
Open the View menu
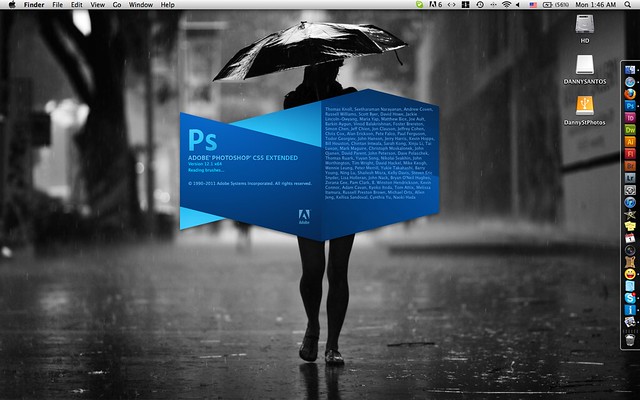[x=98, y=5]
